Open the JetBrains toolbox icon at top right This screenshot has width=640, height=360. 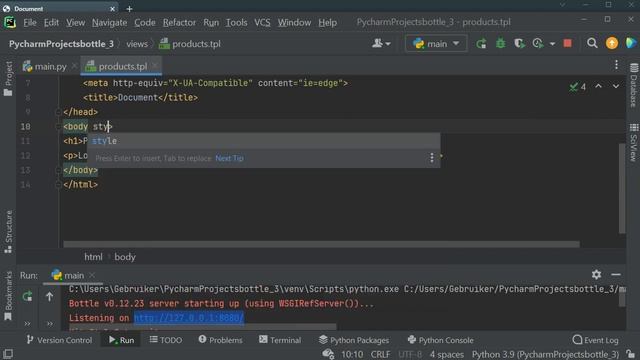tap(631, 43)
